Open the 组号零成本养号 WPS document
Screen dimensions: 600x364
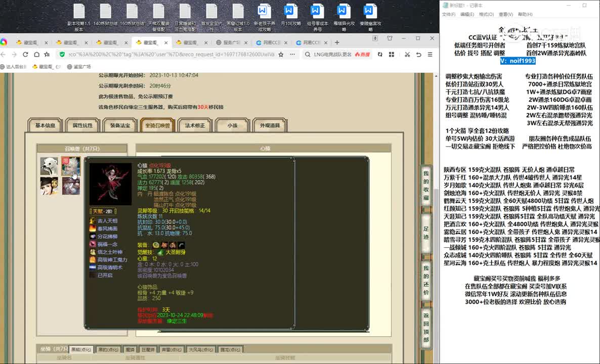[x=317, y=18]
